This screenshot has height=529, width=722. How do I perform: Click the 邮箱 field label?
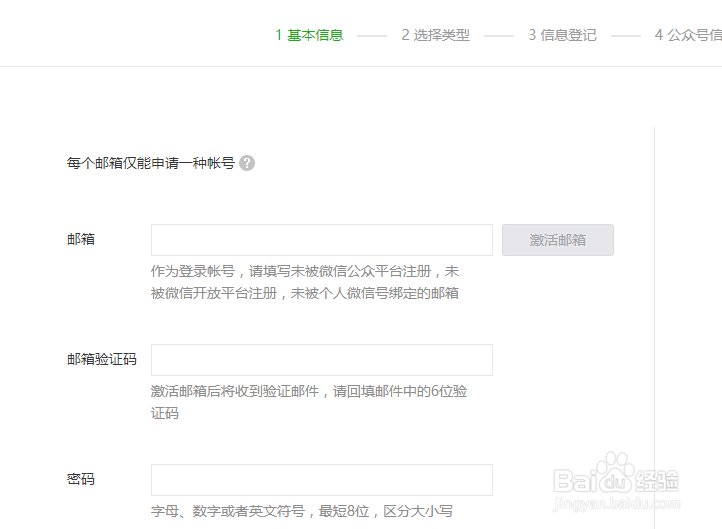point(81,239)
